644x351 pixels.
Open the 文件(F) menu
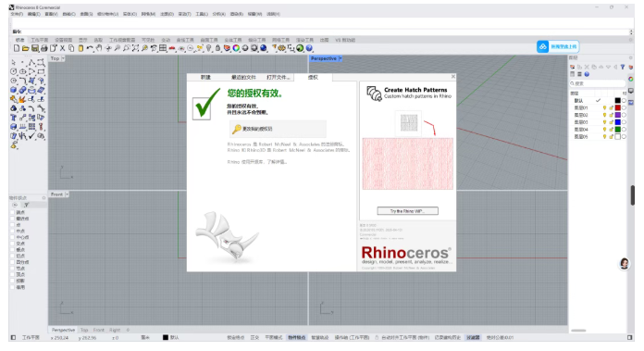tap(17, 14)
